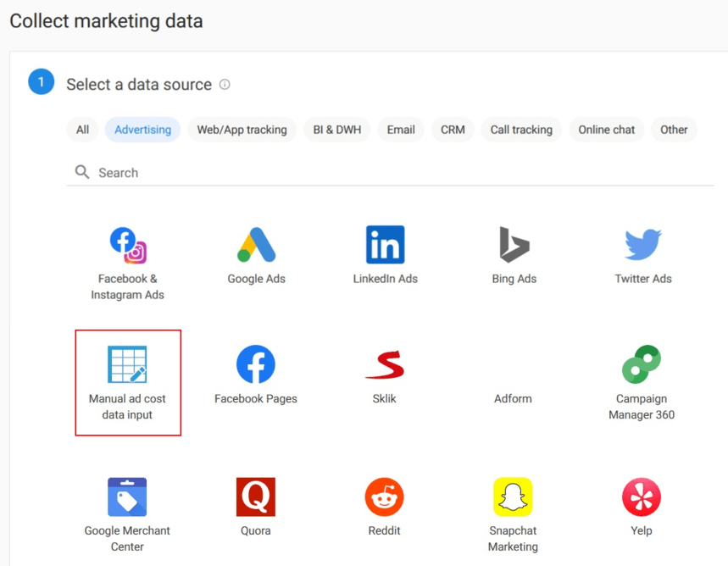The height and width of the screenshot is (566, 728).
Task: Choose the Twitter Ads bird icon
Action: click(643, 244)
